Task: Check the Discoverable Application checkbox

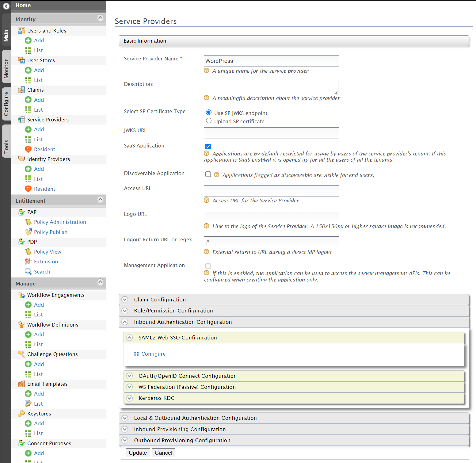Action: [208, 174]
